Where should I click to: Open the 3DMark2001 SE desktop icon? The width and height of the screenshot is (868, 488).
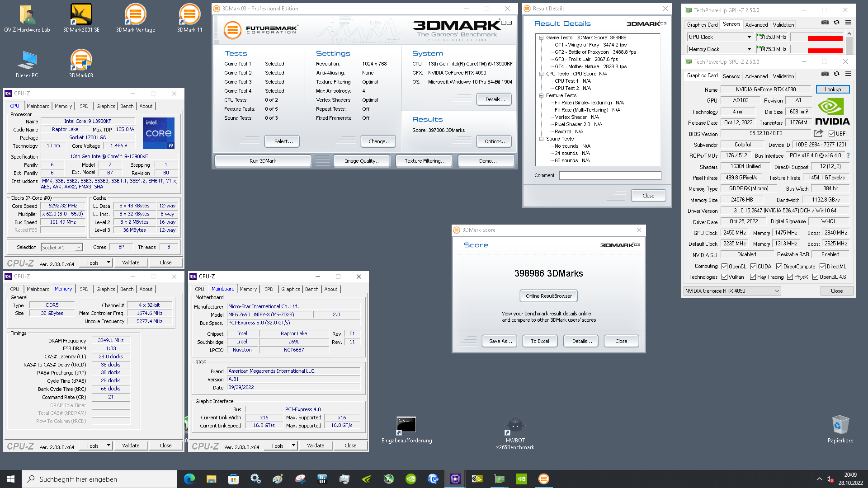pos(81,19)
